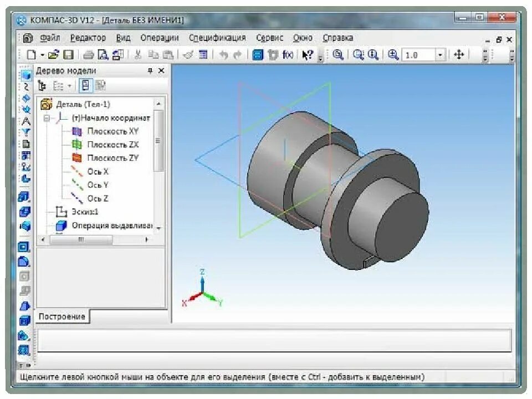Click the tree scrollbar right arrow
Viewport: 532px width, 399px height.
pyautogui.click(x=146, y=239)
